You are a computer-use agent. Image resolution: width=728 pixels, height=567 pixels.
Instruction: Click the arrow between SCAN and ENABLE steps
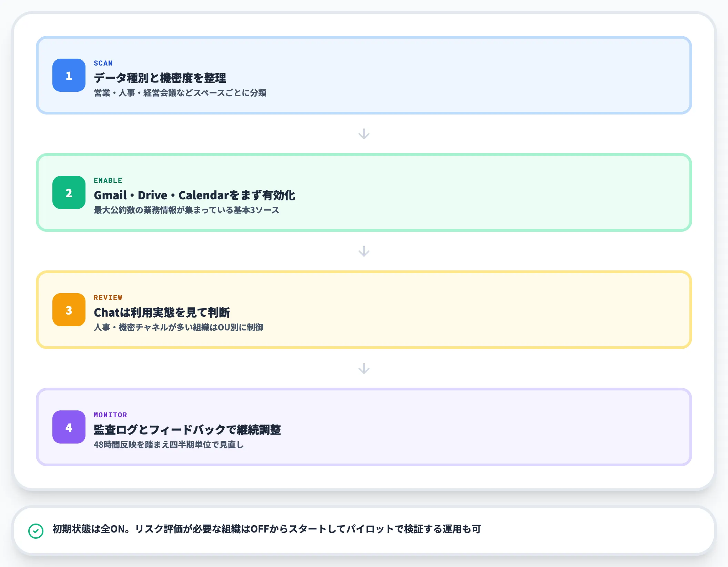pos(364,134)
